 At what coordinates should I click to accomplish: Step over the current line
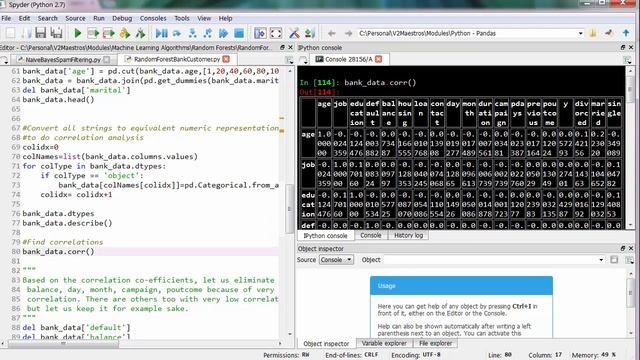[177, 33]
